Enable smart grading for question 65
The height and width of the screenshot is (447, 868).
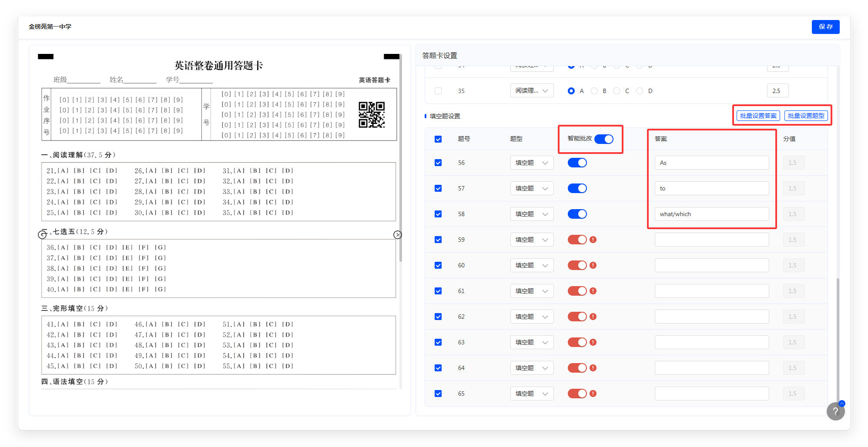click(577, 394)
